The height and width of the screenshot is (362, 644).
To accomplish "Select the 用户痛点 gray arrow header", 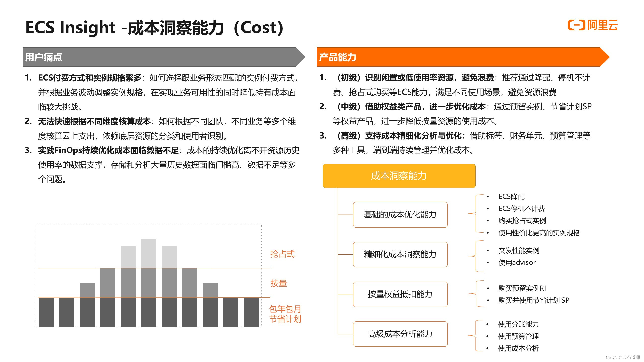I will [164, 57].
